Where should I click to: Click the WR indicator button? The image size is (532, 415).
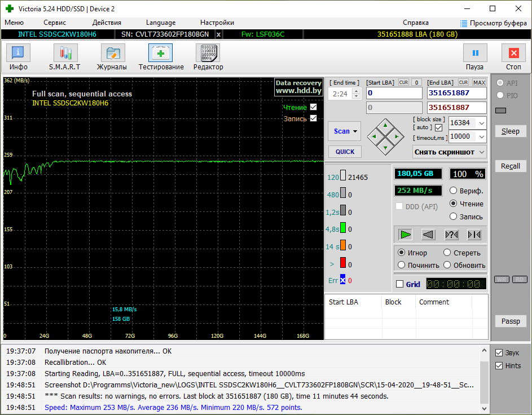pyautogui.click(x=502, y=279)
